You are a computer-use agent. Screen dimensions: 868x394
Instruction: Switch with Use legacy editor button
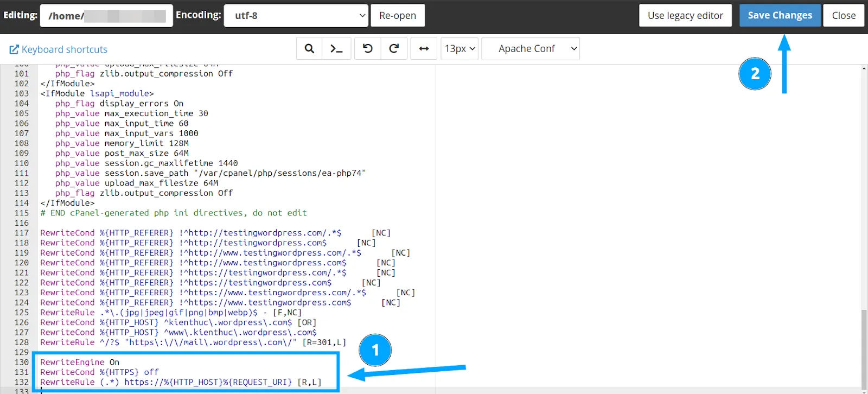point(685,15)
